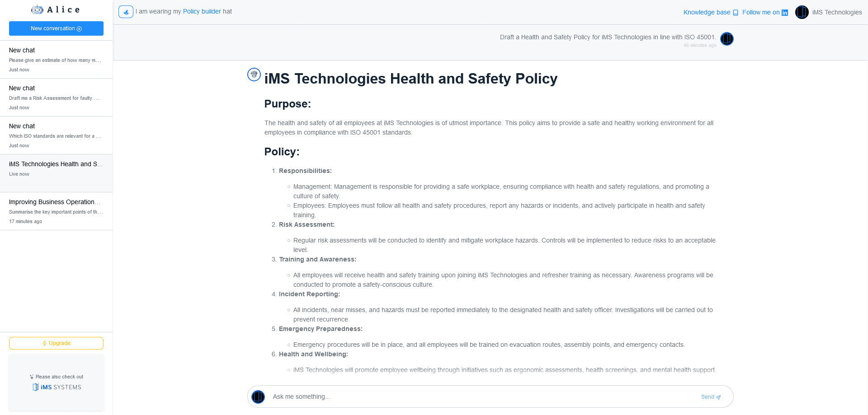Image resolution: width=868 pixels, height=415 pixels.
Task: Click the policy title heading
Action: 411,79
